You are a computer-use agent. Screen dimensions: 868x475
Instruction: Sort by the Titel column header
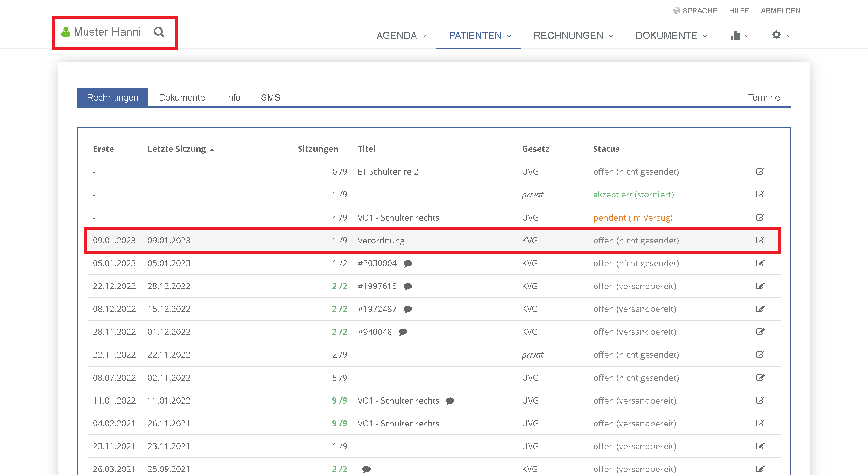point(366,149)
